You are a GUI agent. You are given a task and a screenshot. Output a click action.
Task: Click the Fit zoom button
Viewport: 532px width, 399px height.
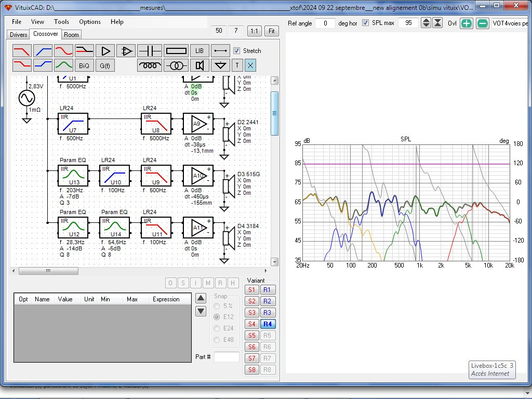coord(271,31)
